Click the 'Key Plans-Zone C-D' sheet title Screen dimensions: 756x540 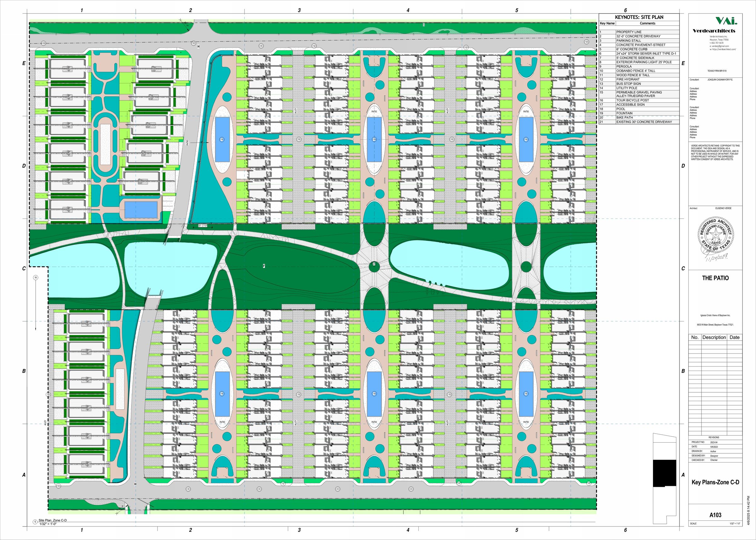pyautogui.click(x=715, y=482)
